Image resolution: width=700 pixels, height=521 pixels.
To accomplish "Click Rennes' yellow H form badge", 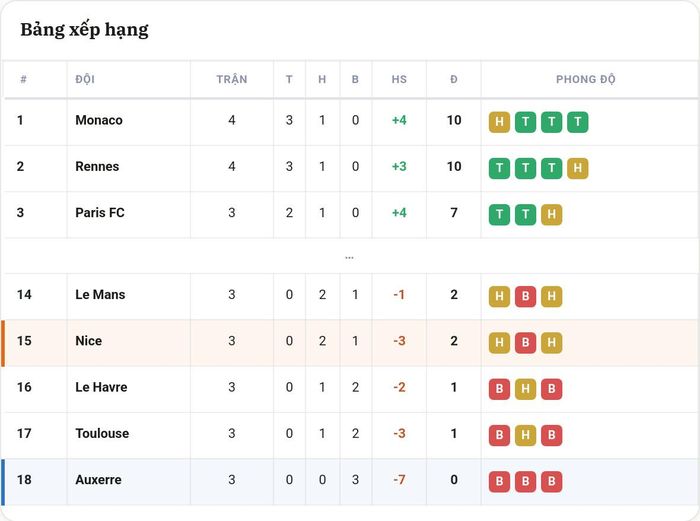I will pyautogui.click(x=578, y=168).
